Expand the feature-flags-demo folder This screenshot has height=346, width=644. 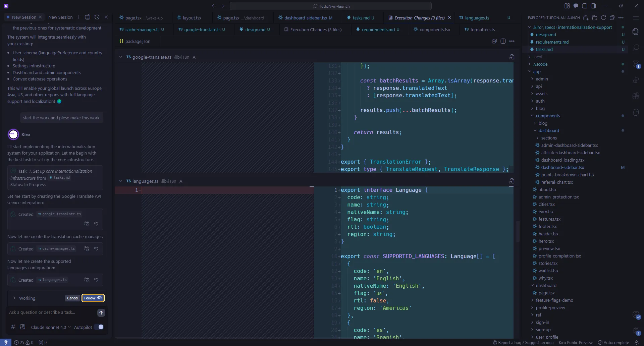coord(532,300)
